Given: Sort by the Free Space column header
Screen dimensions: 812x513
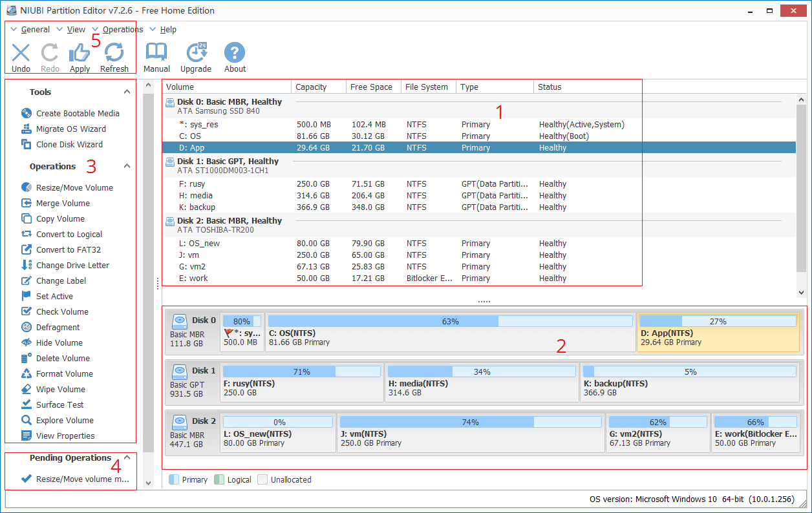Looking at the screenshot, I should click(371, 87).
